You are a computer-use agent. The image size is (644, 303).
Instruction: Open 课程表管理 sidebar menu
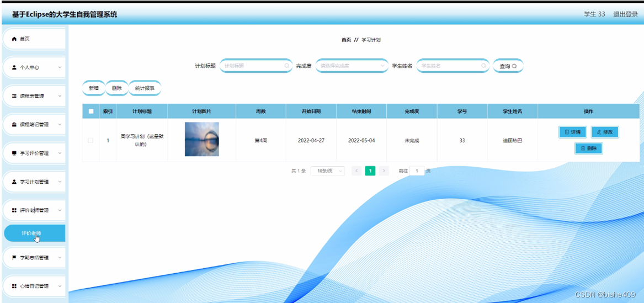[x=34, y=96]
